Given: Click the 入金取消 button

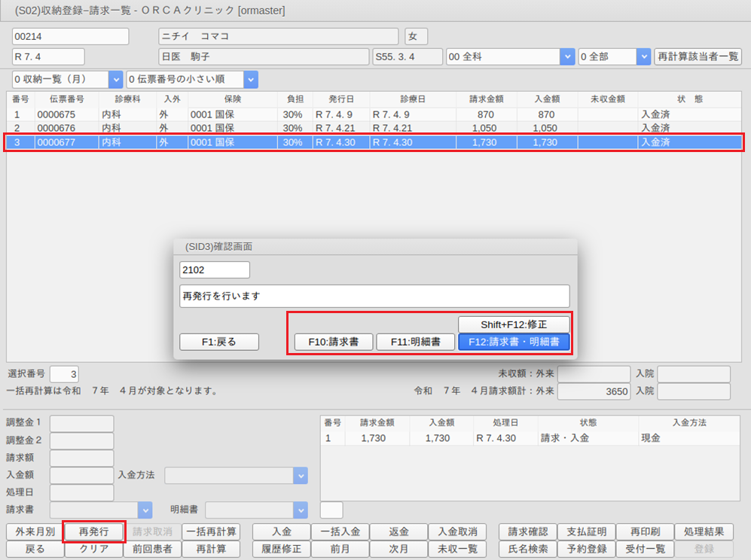Looking at the screenshot, I should coord(457,531).
